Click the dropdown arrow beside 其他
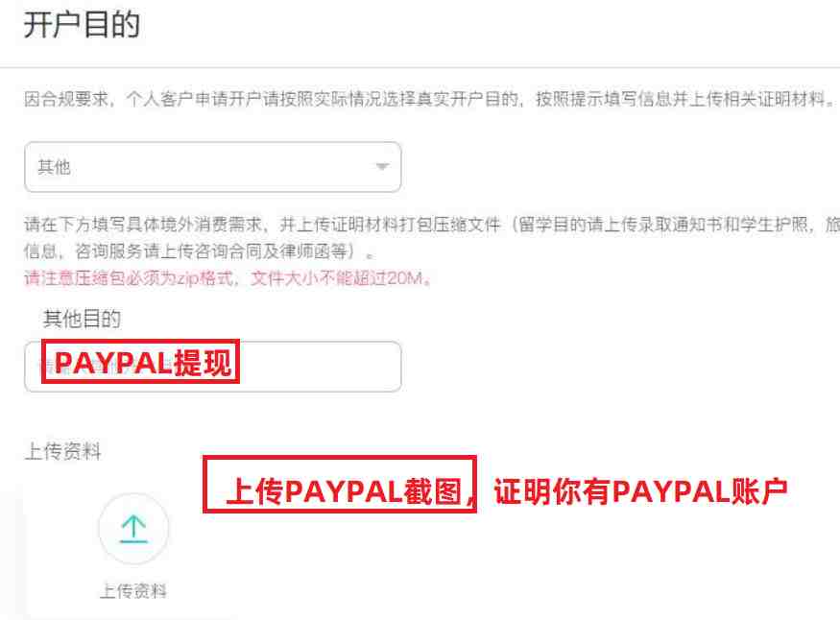The height and width of the screenshot is (620, 840). click(x=382, y=166)
